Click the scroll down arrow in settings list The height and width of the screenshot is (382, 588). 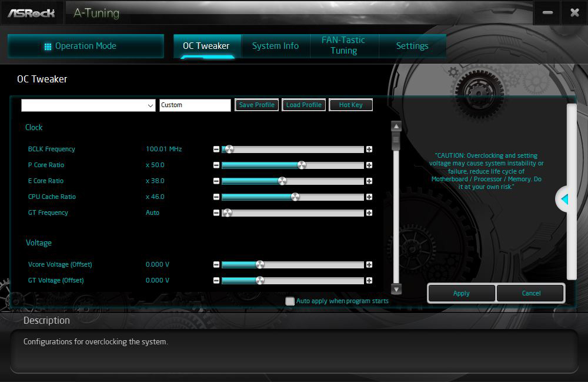coord(396,289)
